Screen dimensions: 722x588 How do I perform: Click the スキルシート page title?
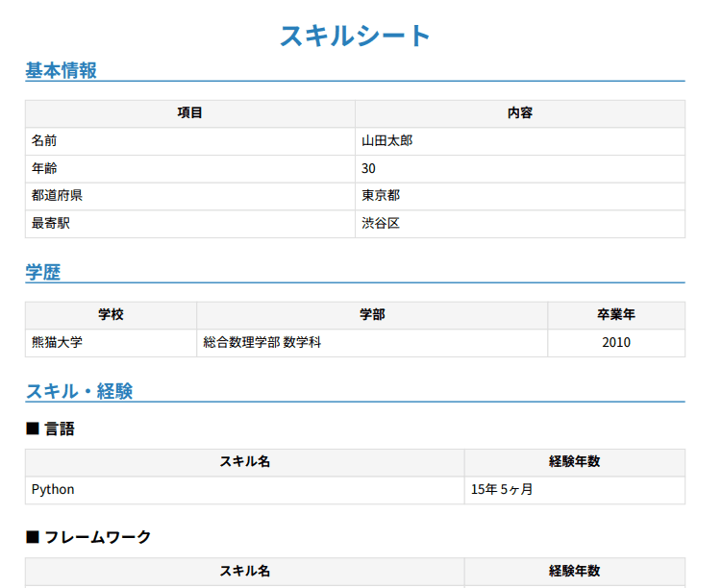pos(355,36)
